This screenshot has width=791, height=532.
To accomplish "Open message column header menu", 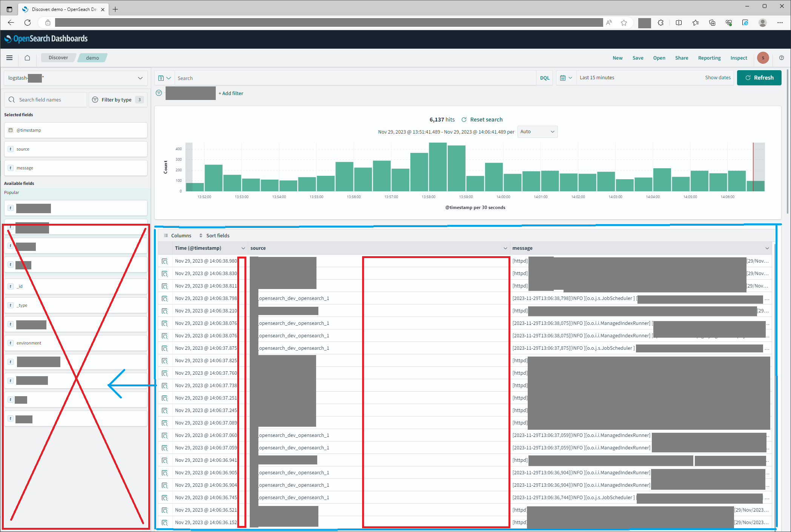I will point(767,248).
